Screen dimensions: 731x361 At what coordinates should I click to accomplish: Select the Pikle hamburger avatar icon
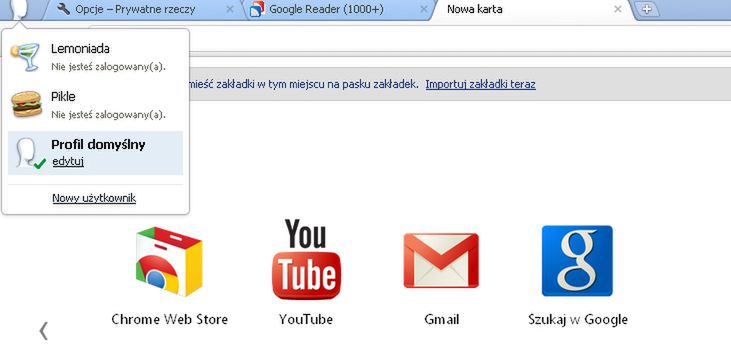(x=26, y=104)
